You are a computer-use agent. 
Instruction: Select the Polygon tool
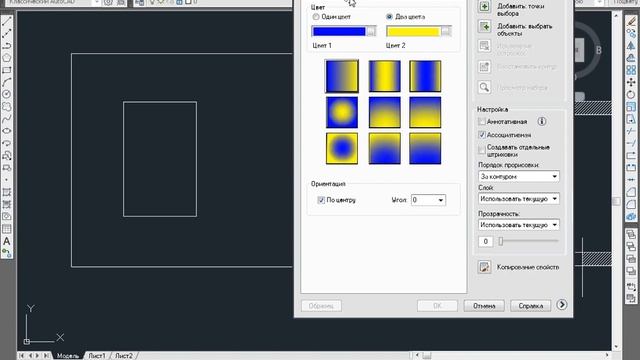[7, 58]
